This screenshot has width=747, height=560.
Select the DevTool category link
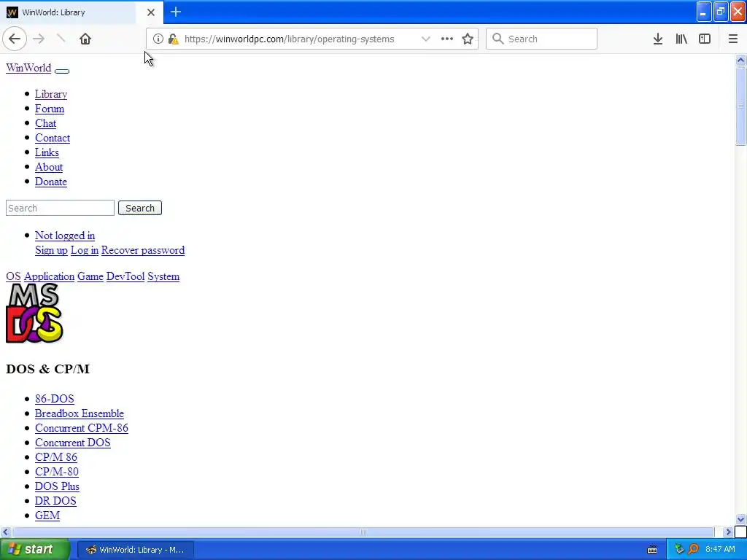click(125, 276)
